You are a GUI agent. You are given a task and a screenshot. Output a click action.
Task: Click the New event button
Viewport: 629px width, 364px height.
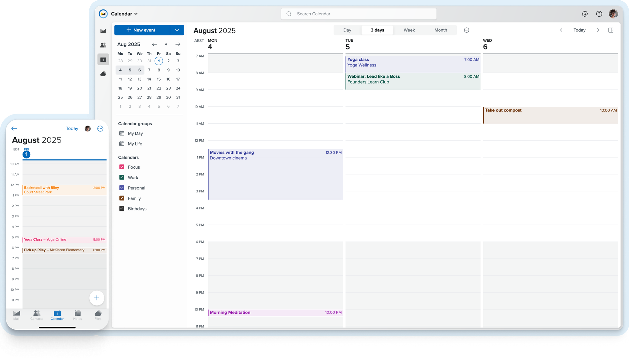click(x=142, y=30)
